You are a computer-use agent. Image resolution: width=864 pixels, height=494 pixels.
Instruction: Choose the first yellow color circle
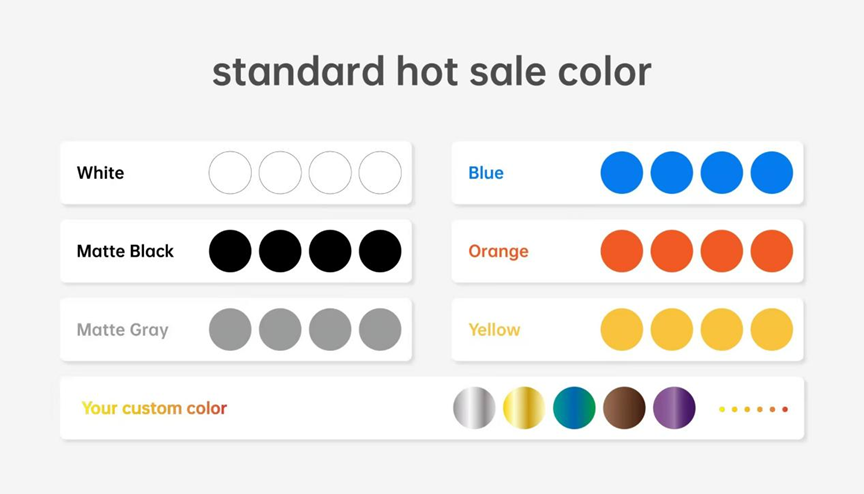[622, 329]
